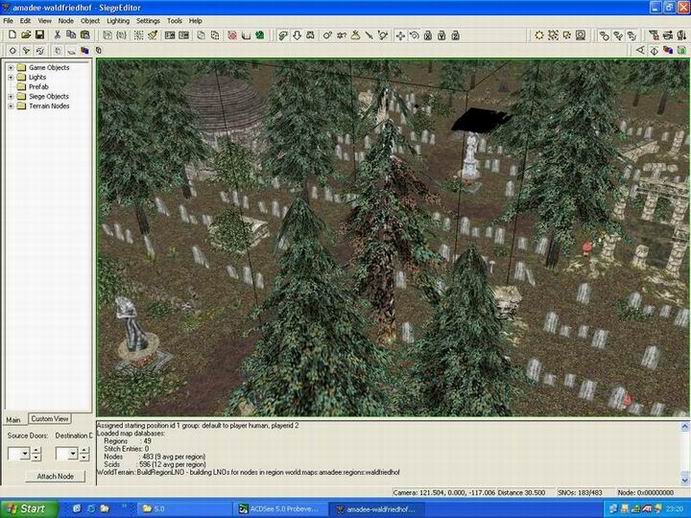This screenshot has width=691, height=518.
Task: Open the Lighting menu
Action: tap(118, 20)
